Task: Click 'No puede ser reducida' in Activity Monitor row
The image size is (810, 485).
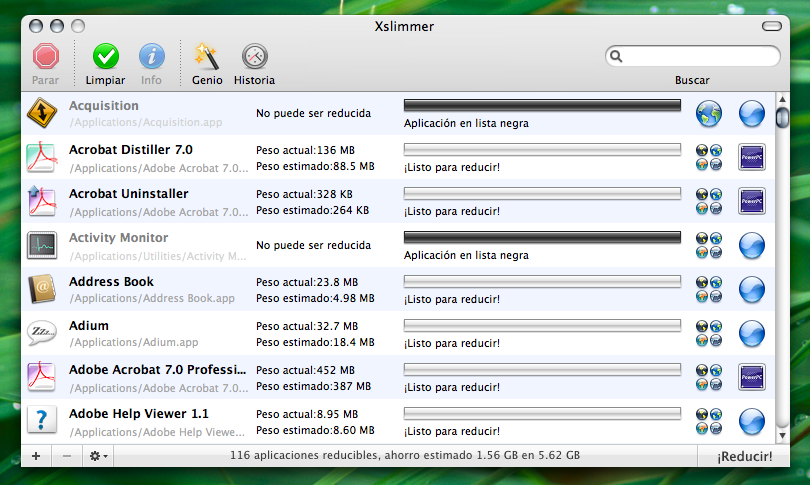Action: 314,245
